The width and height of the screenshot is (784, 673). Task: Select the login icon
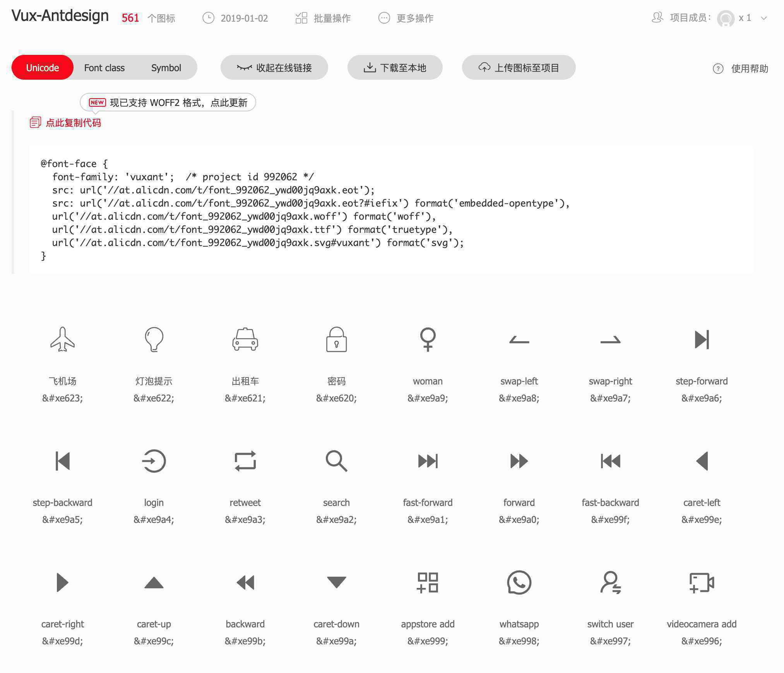click(x=154, y=461)
